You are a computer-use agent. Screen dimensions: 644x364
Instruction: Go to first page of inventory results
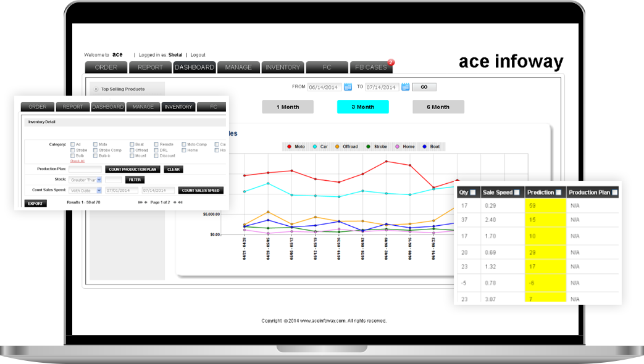coord(140,202)
